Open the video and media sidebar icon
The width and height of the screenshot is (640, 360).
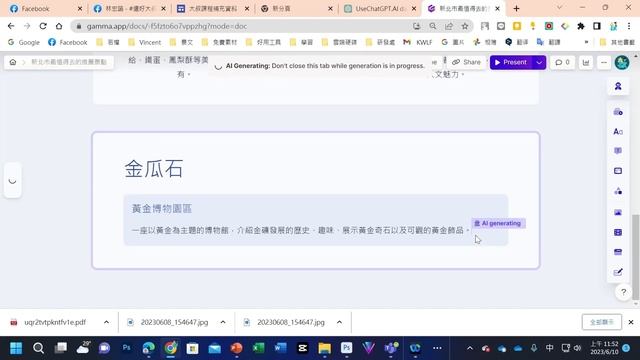(618, 232)
